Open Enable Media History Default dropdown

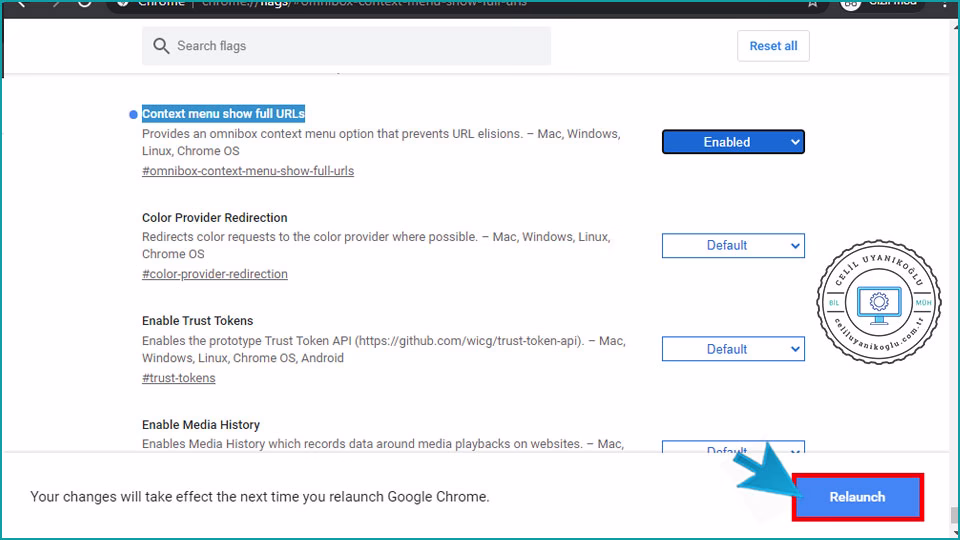tap(733, 447)
